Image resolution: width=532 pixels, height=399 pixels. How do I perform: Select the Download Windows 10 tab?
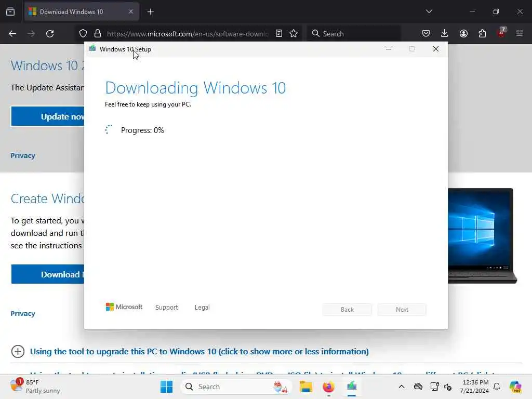pyautogui.click(x=82, y=11)
